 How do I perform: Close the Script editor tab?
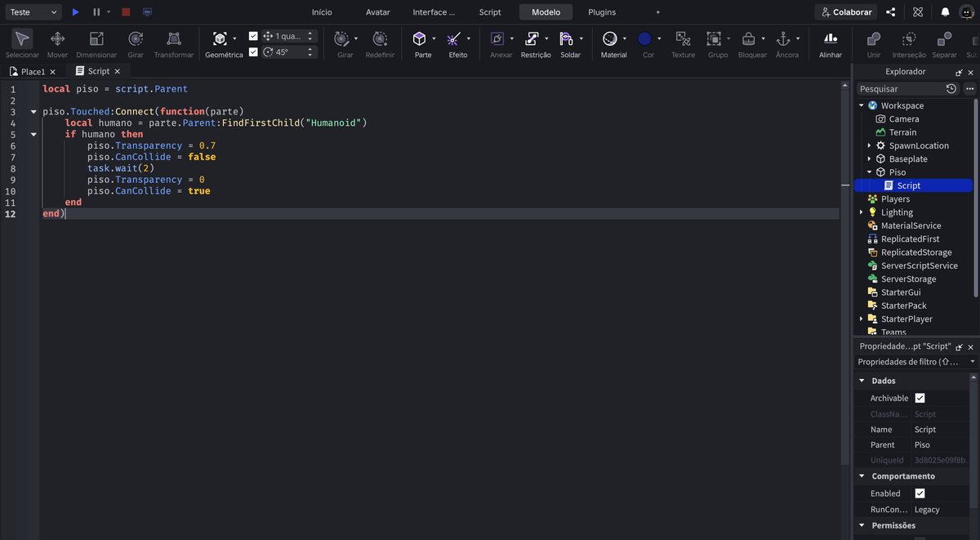[118, 71]
